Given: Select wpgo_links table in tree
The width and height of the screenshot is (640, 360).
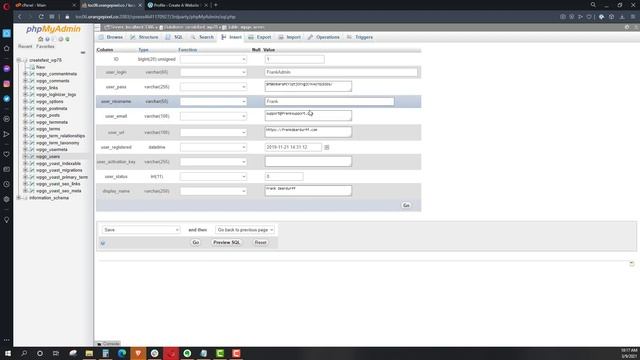Looking at the screenshot, I should point(47,88).
